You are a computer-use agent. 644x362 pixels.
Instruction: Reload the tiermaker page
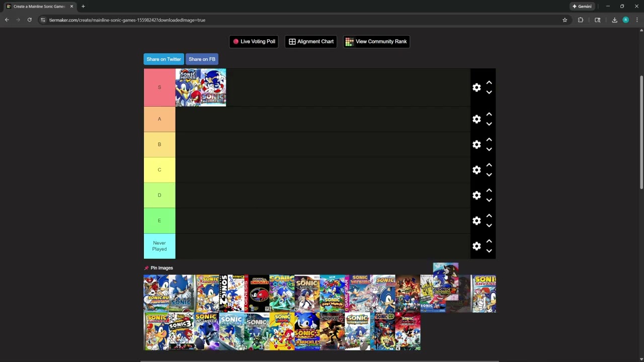click(x=29, y=20)
